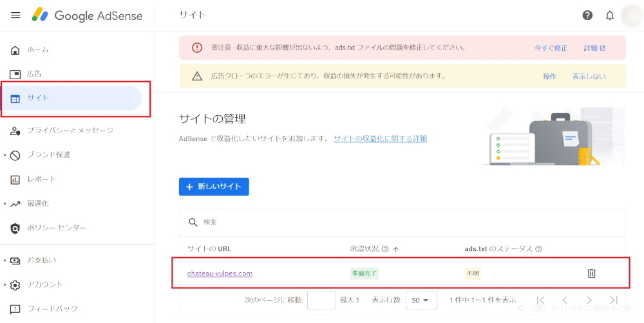Click 表示しない to dismiss the warning
The height and width of the screenshot is (323, 644).
pos(589,77)
